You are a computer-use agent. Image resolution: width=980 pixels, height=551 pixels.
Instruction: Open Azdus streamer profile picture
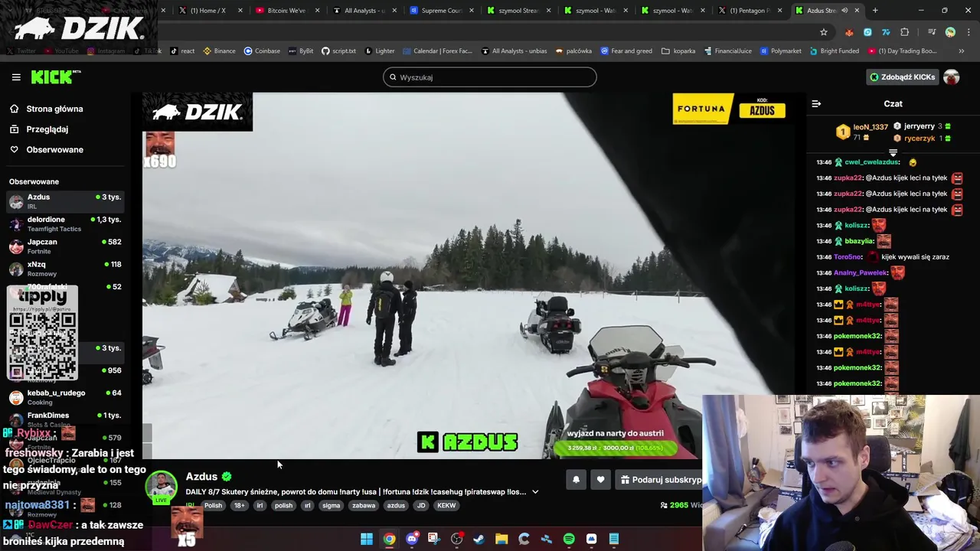[x=162, y=486]
